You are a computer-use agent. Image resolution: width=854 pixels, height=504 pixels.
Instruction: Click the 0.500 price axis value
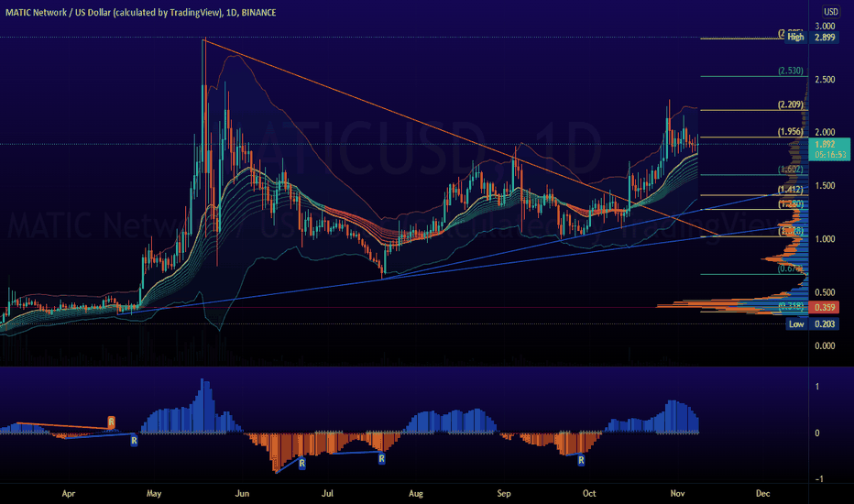(825, 292)
